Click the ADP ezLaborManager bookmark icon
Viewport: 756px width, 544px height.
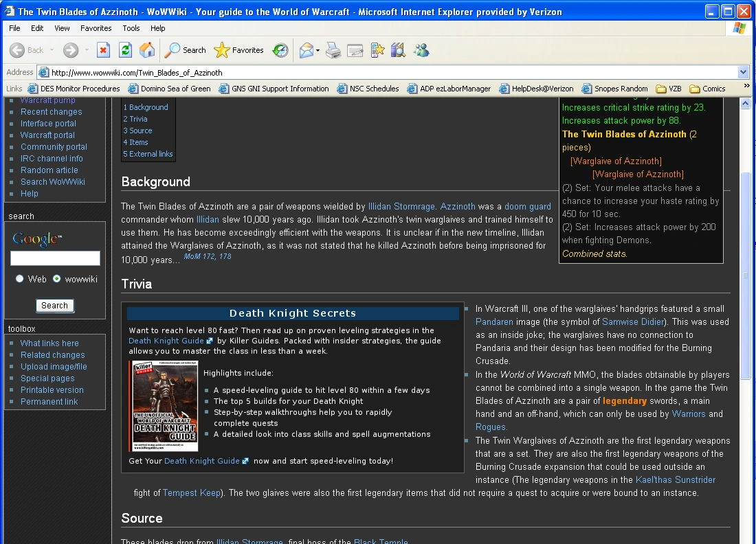coord(412,89)
